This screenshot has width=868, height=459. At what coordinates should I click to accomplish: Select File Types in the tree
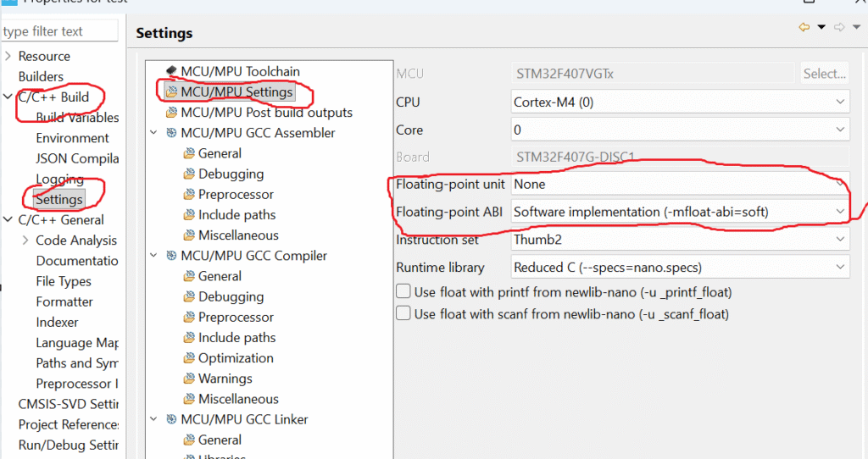64,281
